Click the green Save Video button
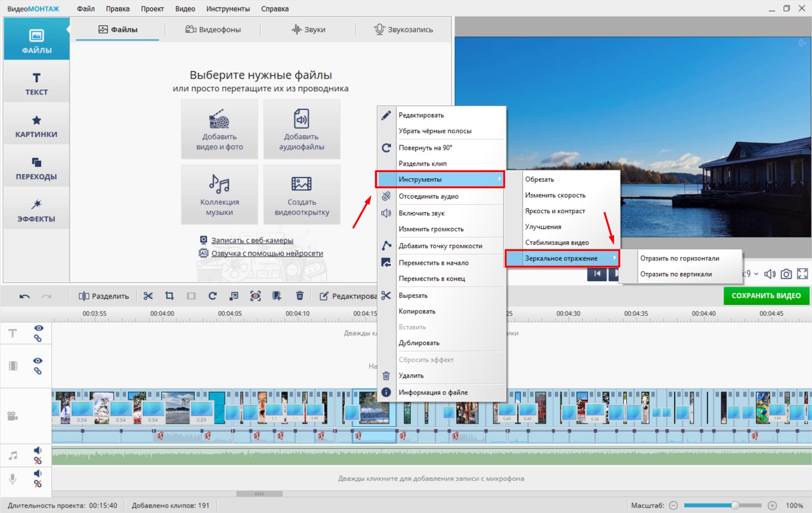The width and height of the screenshot is (812, 513). (766, 296)
